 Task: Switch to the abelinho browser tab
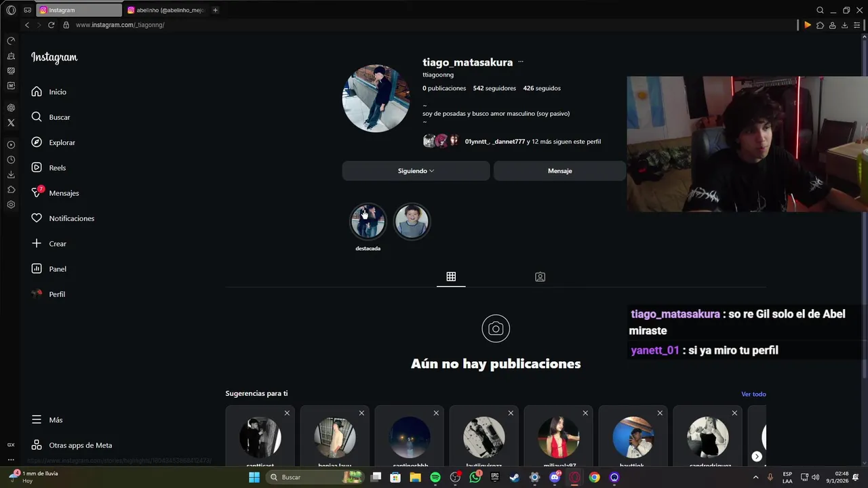tap(166, 10)
